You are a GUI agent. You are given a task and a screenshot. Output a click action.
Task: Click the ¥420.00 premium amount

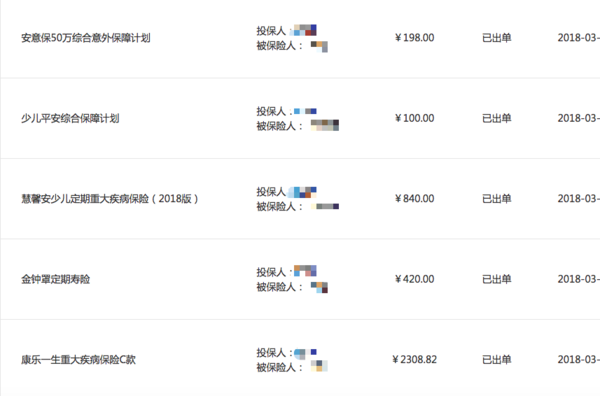coord(415,279)
